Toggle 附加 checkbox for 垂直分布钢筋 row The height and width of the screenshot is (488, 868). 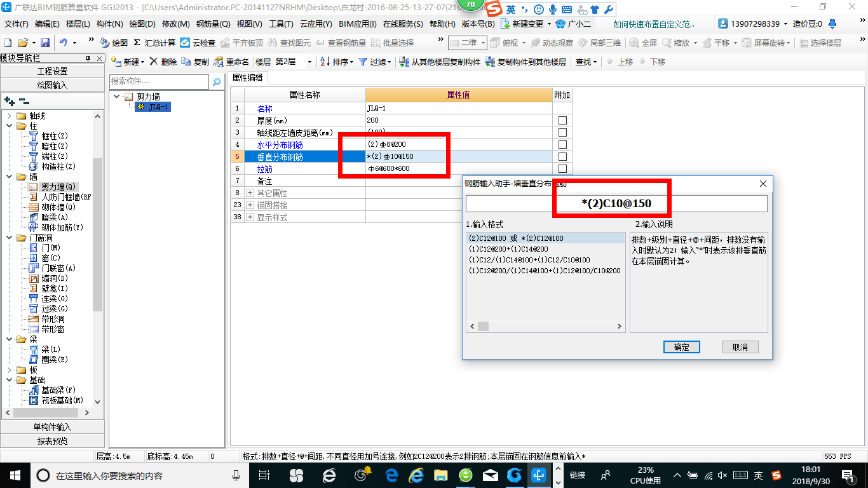562,156
